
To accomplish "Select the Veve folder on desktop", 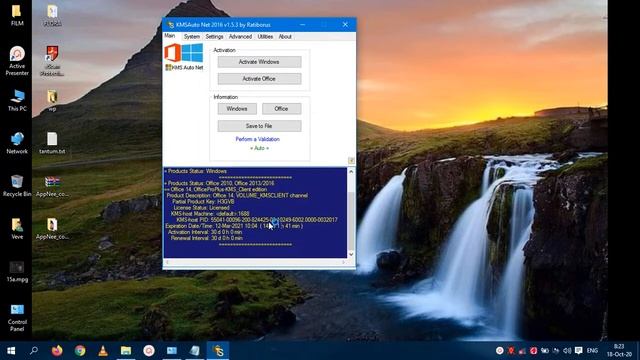I will click(x=17, y=229).
